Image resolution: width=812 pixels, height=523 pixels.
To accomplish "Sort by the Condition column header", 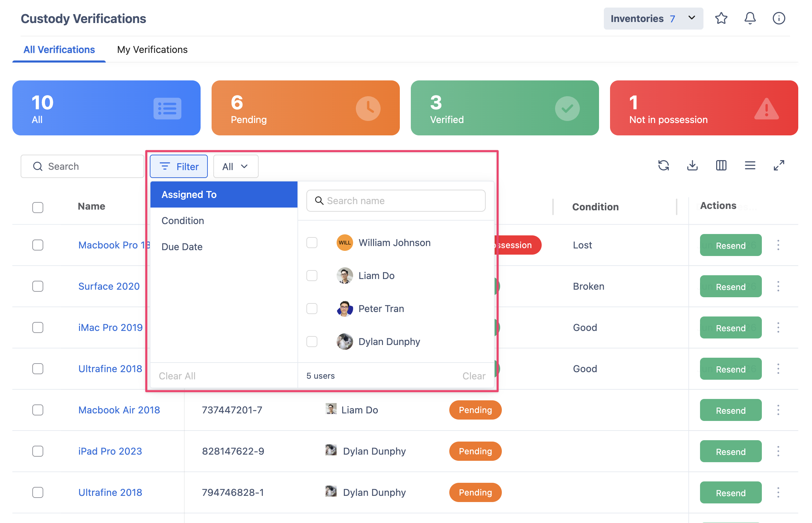I will coord(595,207).
